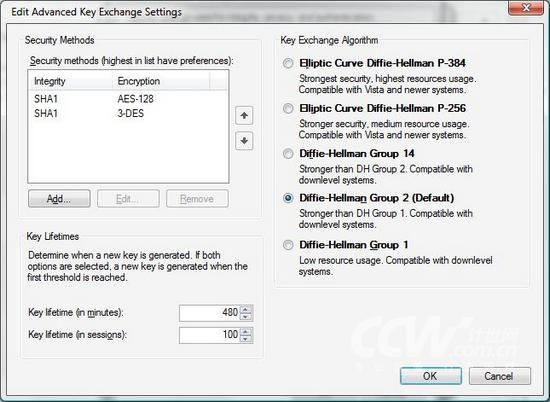Click the Integrity column header
This screenshot has height=402, width=550.
click(x=71, y=81)
